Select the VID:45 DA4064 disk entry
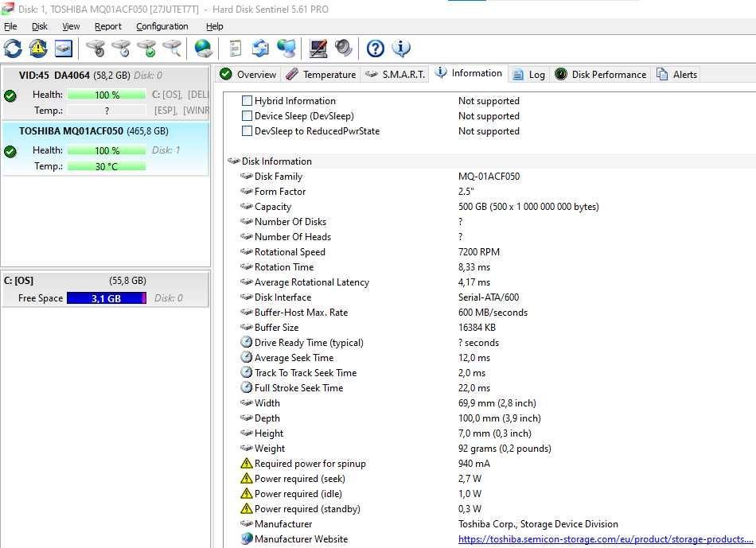This screenshot has width=756, height=548. click(106, 93)
